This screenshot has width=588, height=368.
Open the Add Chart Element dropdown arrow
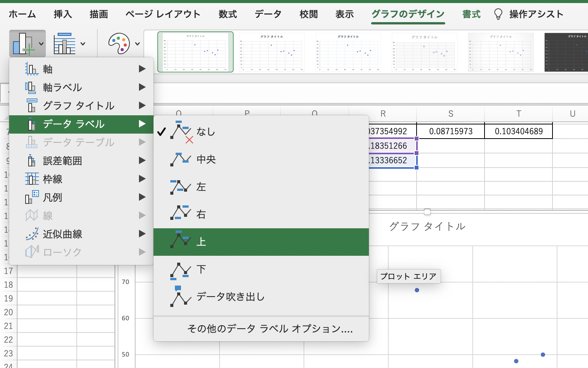pyautogui.click(x=41, y=44)
